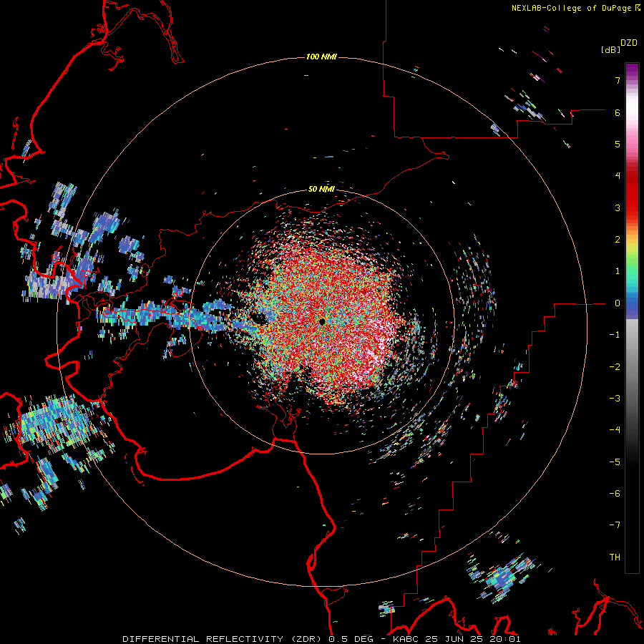Select the 100 NMI range ring label
644x644 pixels.
pos(321,57)
